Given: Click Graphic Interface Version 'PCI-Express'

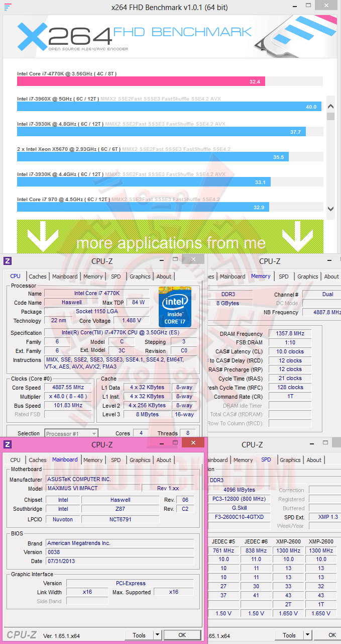Looking at the screenshot, I should 130,583.
